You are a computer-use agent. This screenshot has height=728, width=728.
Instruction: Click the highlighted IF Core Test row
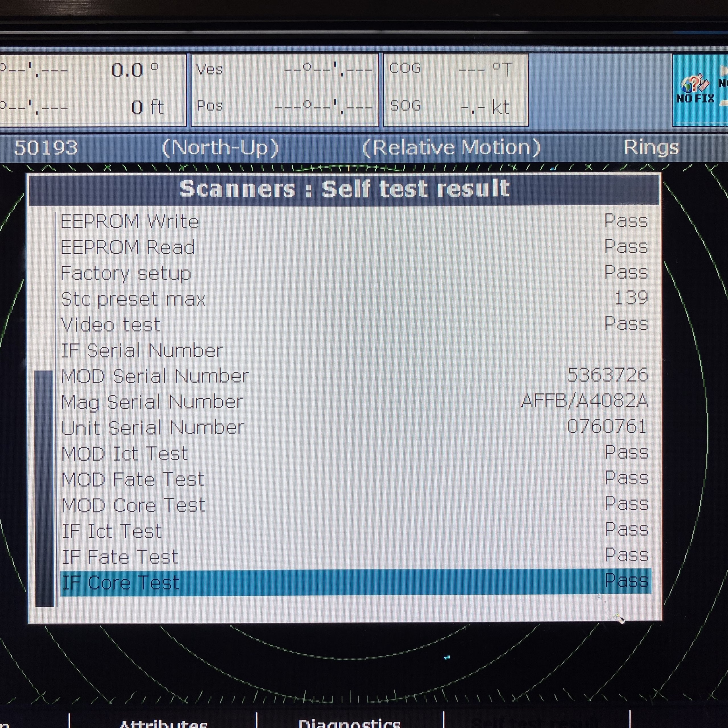pos(355,583)
